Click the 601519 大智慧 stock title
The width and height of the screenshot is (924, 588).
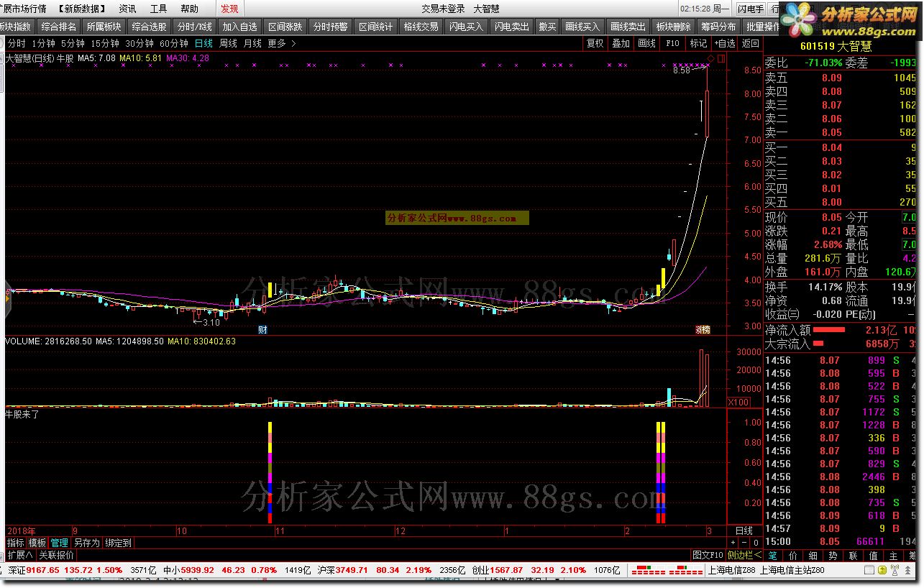836,47
